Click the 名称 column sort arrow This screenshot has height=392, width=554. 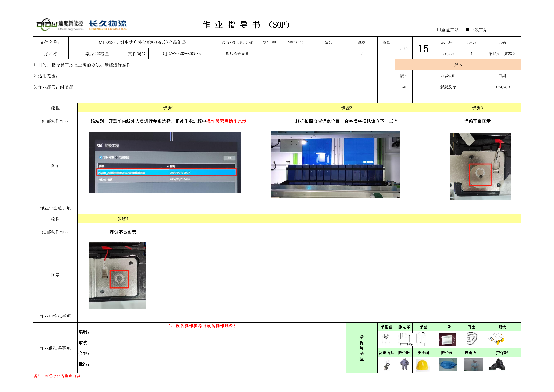pyautogui.click(x=168, y=166)
